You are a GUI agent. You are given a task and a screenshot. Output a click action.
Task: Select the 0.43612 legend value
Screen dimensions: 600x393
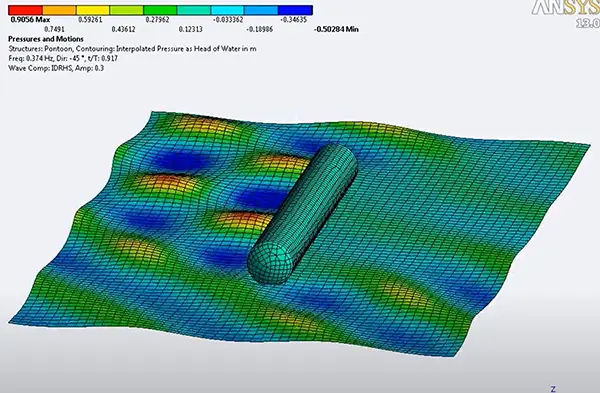pyautogui.click(x=124, y=29)
